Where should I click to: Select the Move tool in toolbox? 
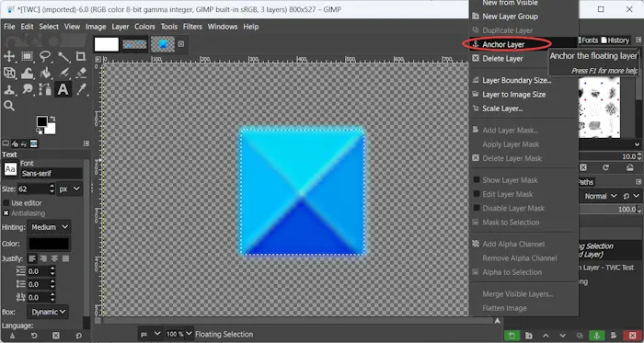(9, 57)
